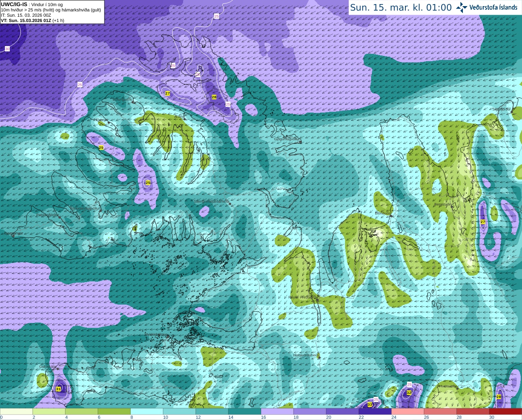Click the '10m hviður > 25 m/s' legend line
The width and height of the screenshot is (522, 420).
[x=51, y=10]
